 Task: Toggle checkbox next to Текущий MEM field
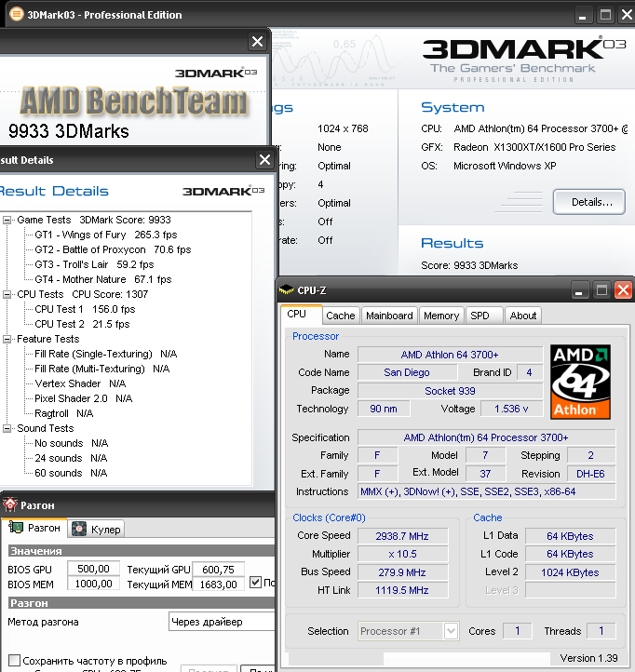pyautogui.click(x=255, y=583)
